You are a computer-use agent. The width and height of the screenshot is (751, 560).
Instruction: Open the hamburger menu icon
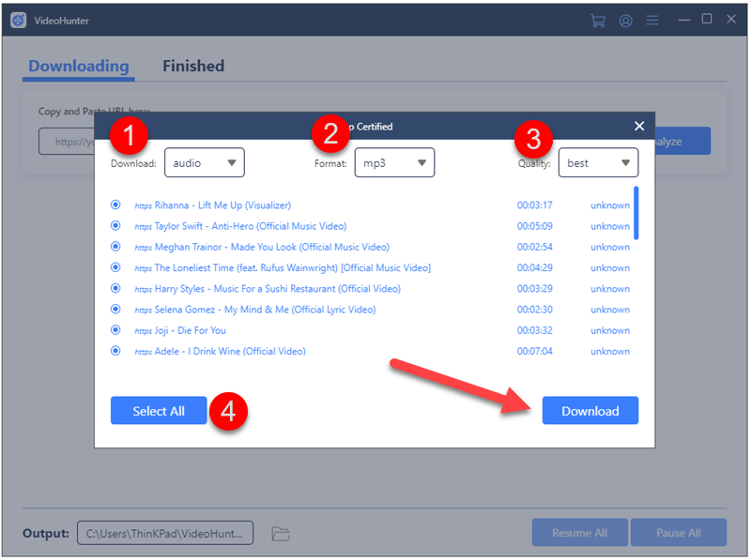651,21
